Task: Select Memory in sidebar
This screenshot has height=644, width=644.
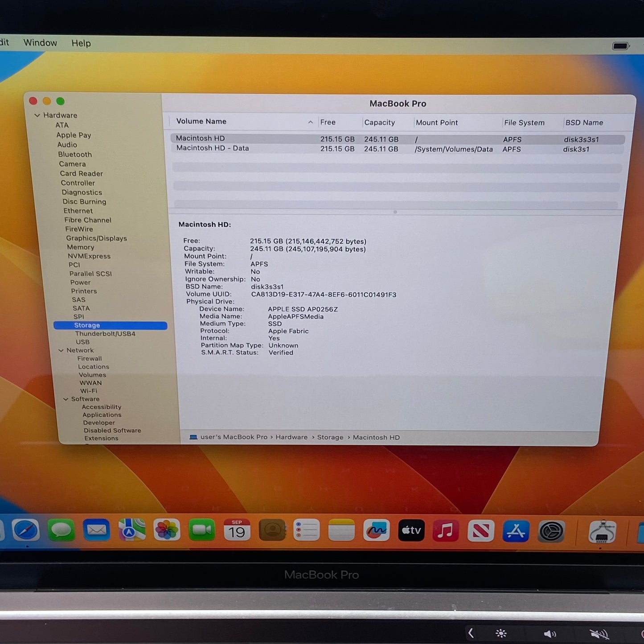Action: [81, 247]
